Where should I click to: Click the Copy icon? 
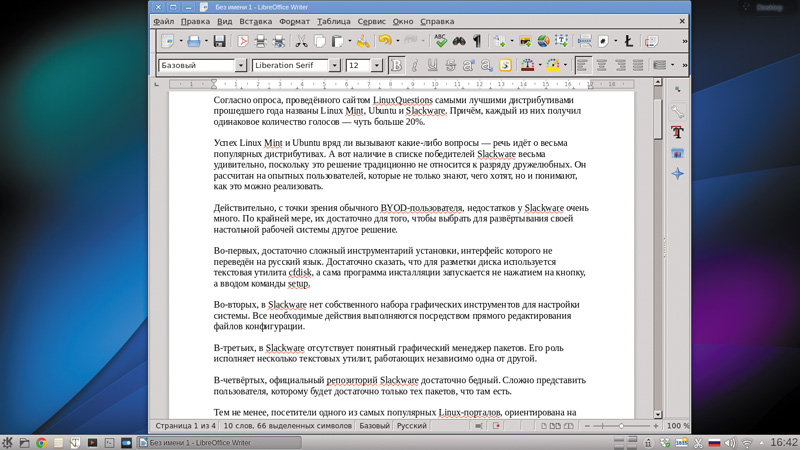tap(320, 41)
